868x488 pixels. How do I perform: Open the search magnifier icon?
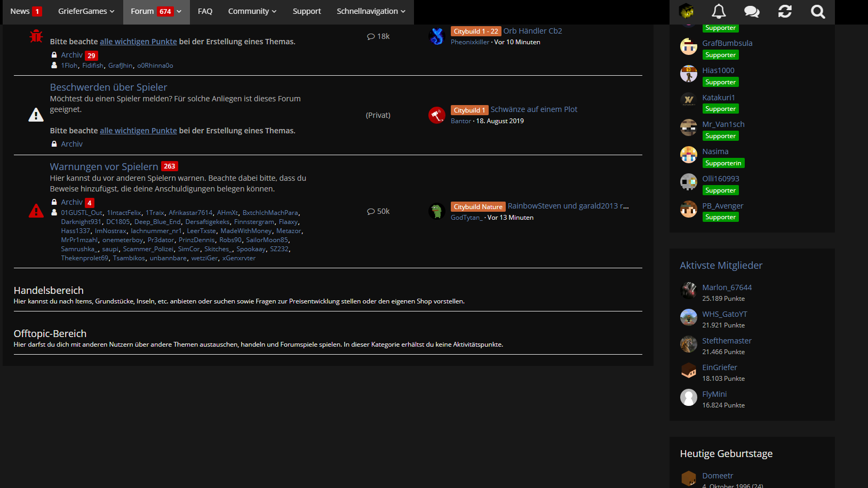coord(818,11)
